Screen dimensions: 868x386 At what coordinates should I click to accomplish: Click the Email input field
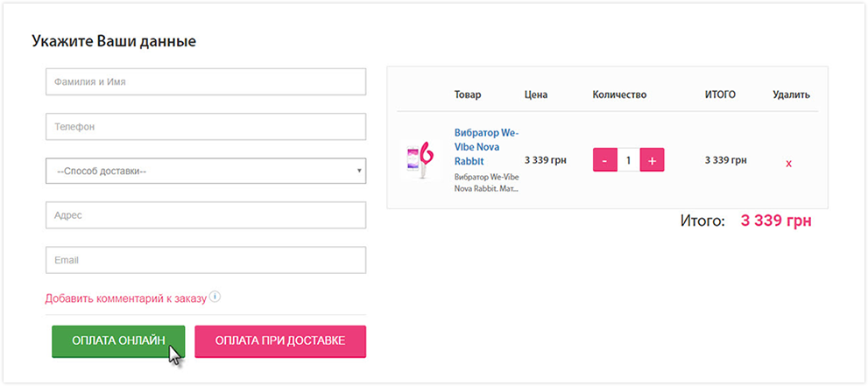click(x=206, y=260)
